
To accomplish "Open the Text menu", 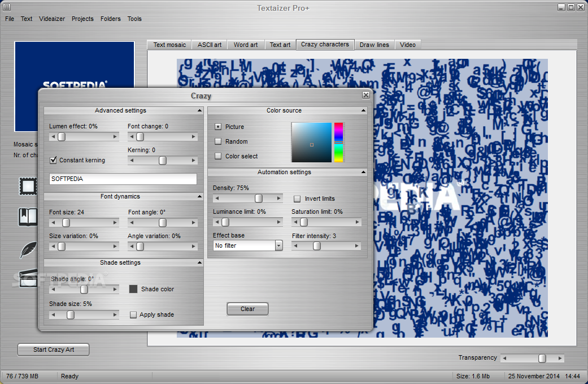I will [x=26, y=19].
